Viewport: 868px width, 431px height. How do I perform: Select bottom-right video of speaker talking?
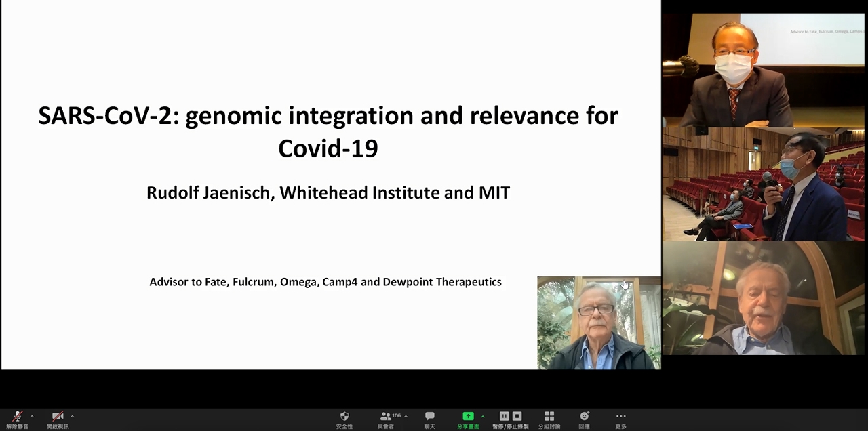[x=764, y=298]
